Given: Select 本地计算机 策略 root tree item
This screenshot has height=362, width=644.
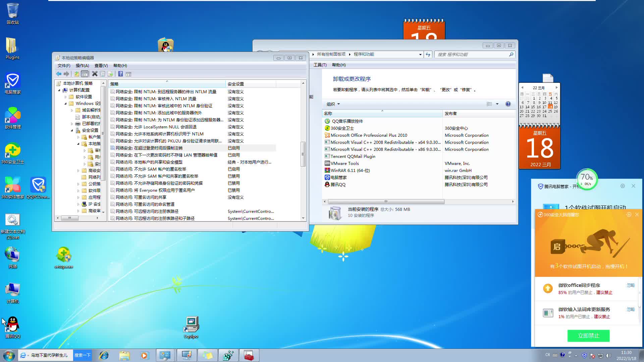Looking at the screenshot, I should coord(78,83).
